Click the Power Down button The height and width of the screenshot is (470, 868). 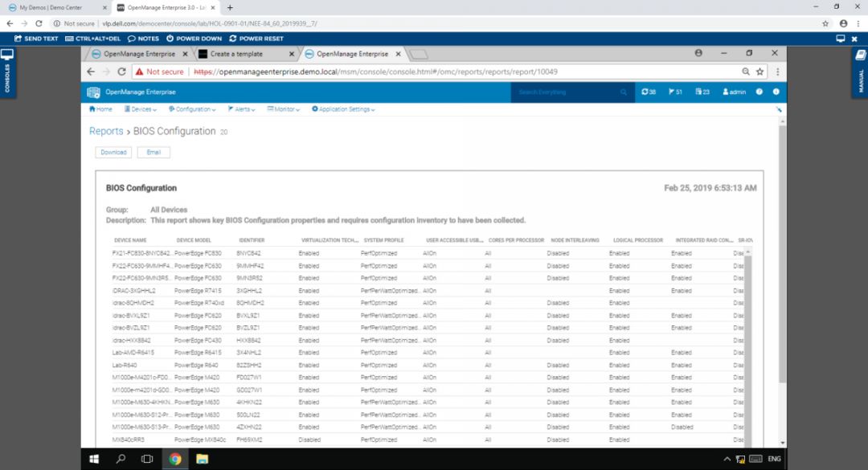pos(194,39)
